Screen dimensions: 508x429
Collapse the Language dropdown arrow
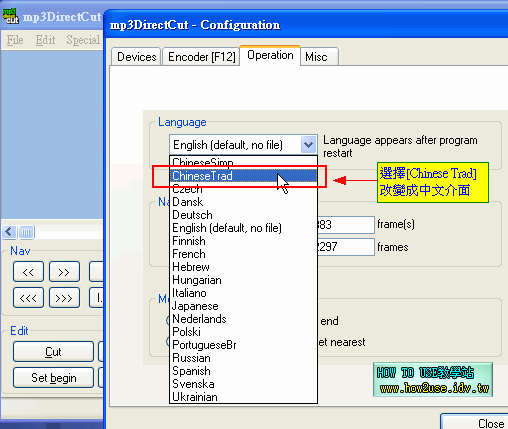[308, 145]
